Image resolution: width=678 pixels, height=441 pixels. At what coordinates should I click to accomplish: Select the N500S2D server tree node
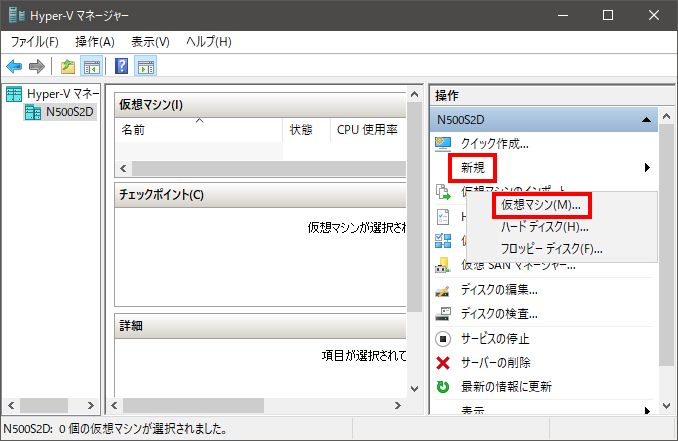click(x=60, y=112)
